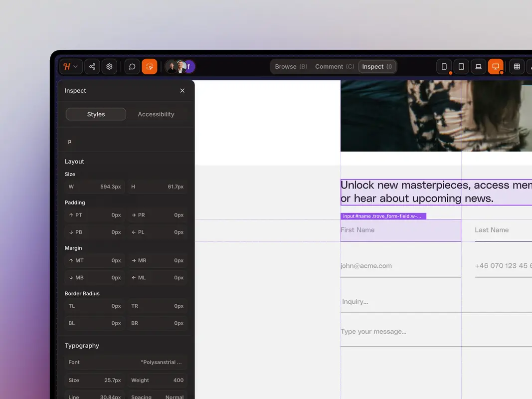
Task: Click the settings gear icon
Action: [109, 66]
